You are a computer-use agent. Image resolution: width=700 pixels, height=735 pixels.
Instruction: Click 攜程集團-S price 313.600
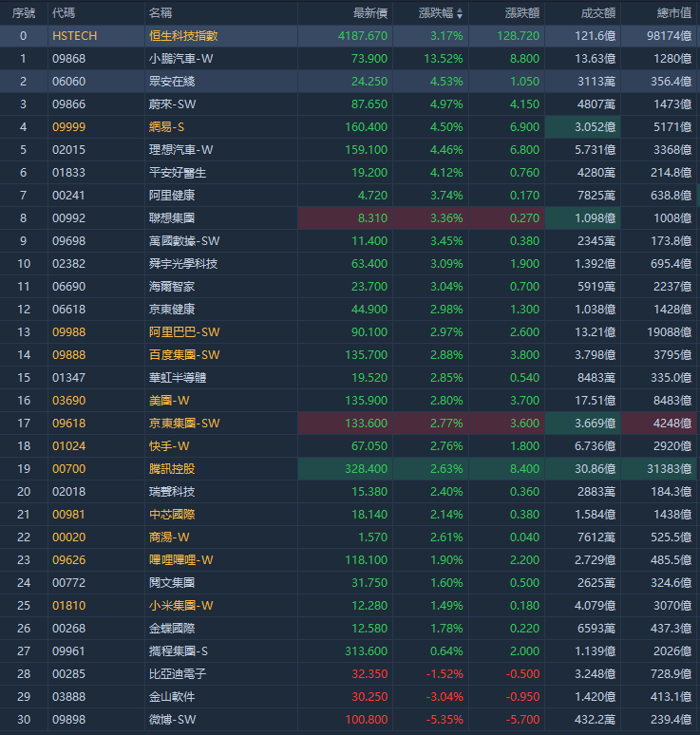pyautogui.click(x=367, y=651)
